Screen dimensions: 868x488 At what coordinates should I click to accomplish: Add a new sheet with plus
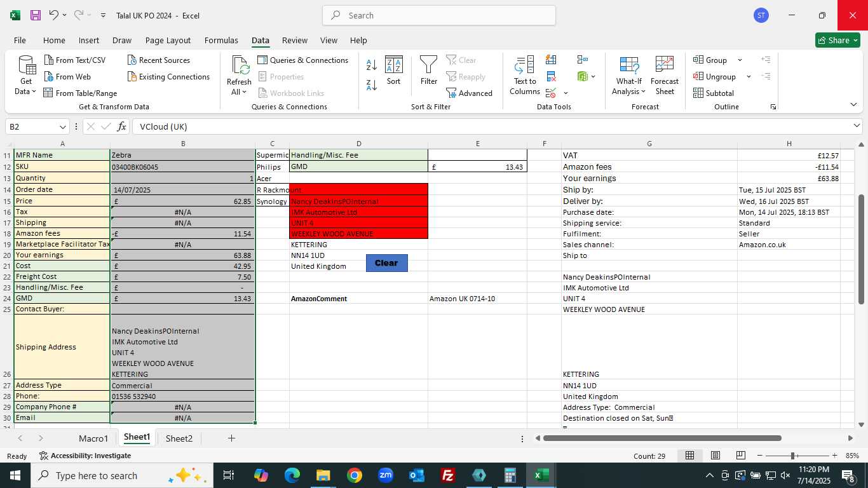pos(231,438)
